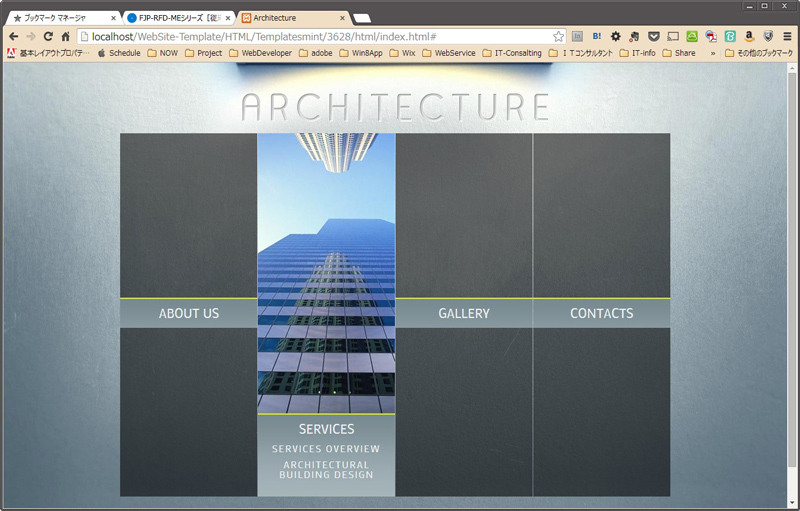Close the FJP-RFD-ME series tab
The width and height of the screenshot is (800, 511).
[228, 18]
